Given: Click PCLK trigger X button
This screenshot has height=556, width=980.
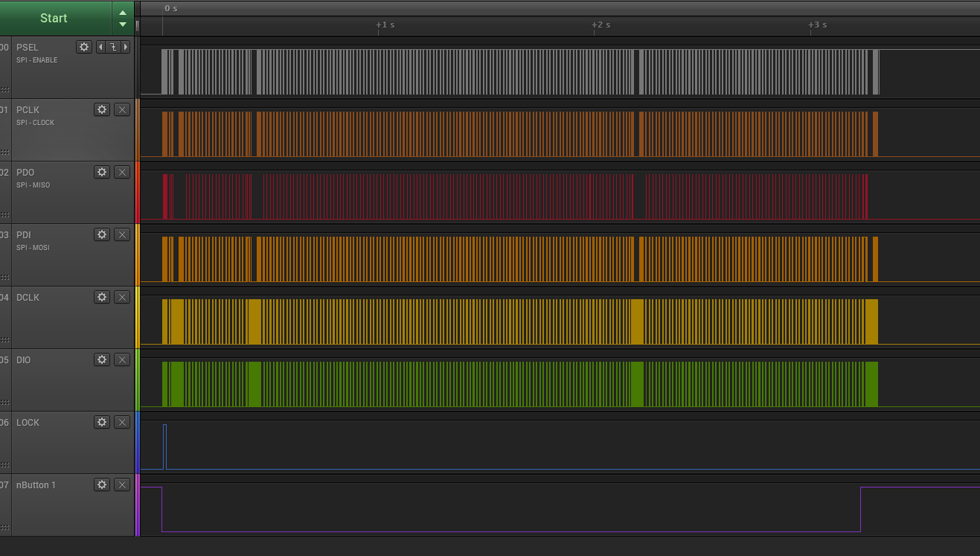Looking at the screenshot, I should pos(123,109).
